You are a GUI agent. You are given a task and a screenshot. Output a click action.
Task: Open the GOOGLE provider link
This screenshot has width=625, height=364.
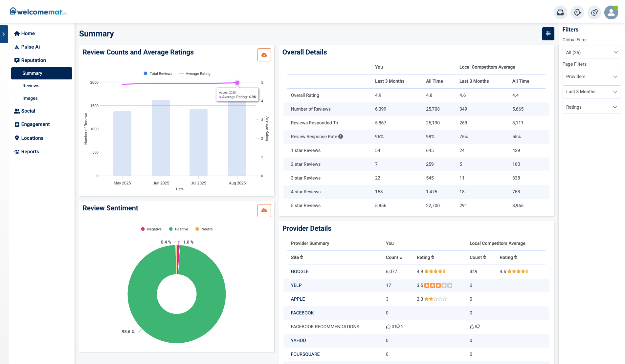click(x=300, y=271)
